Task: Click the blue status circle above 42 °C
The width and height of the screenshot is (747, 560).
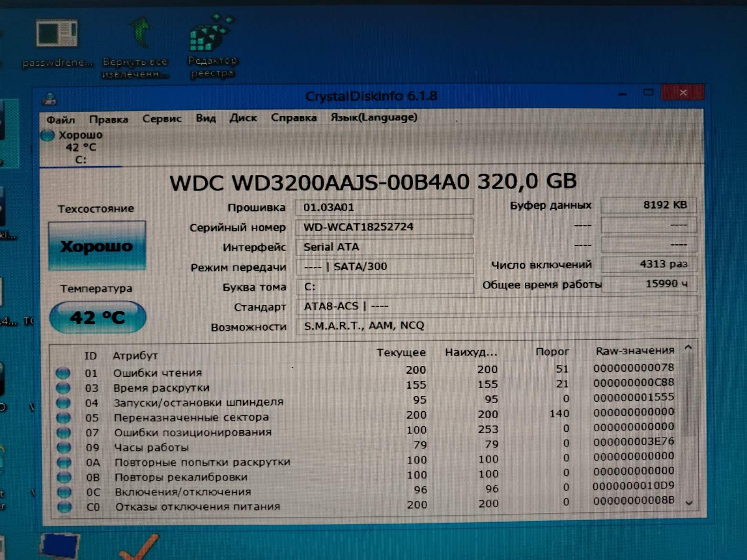Action: (x=48, y=136)
